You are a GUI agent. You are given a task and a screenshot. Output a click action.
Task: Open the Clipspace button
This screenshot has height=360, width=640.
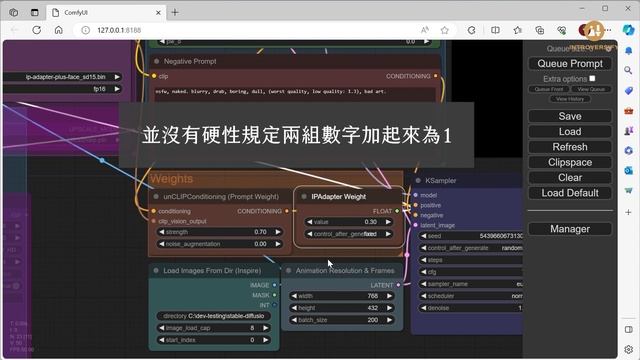pyautogui.click(x=570, y=162)
